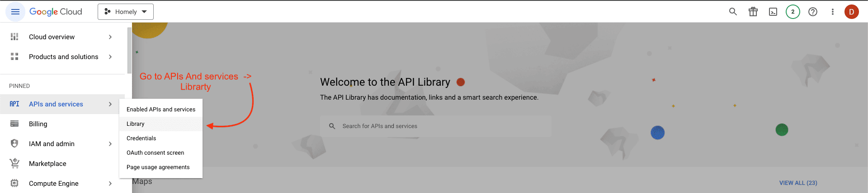Screen dimensions: 868x193
Task: Open the gift free trial icon
Action: coord(753,12)
